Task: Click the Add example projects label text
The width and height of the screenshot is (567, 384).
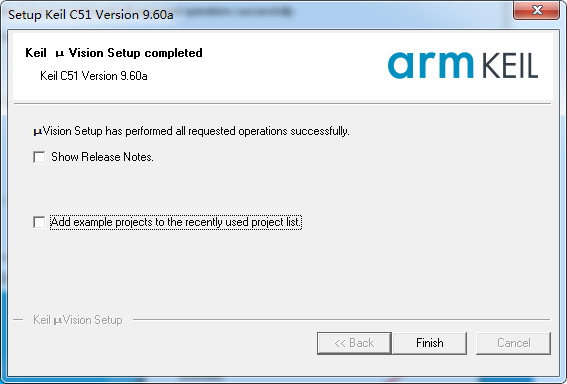Action: click(176, 222)
